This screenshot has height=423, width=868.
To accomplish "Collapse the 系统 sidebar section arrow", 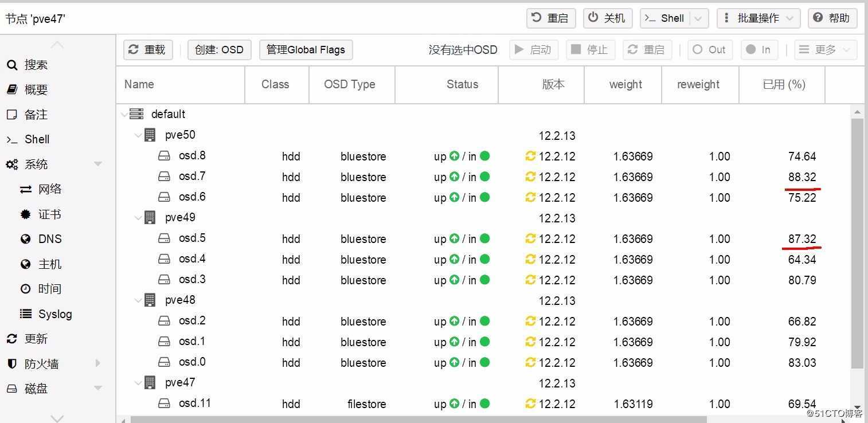I will coord(98,164).
